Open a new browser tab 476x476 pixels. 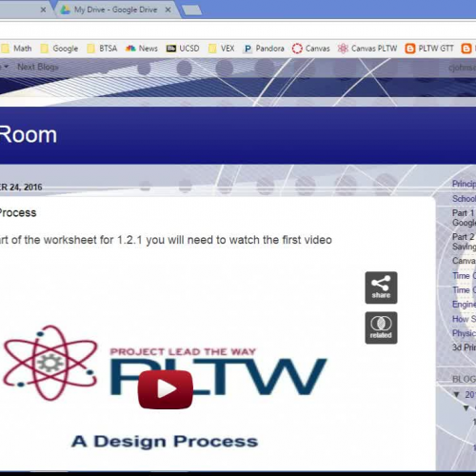(x=191, y=10)
